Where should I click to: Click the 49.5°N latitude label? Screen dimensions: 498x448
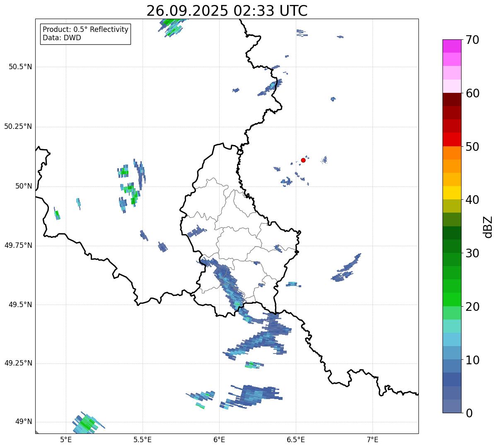click(x=20, y=305)
